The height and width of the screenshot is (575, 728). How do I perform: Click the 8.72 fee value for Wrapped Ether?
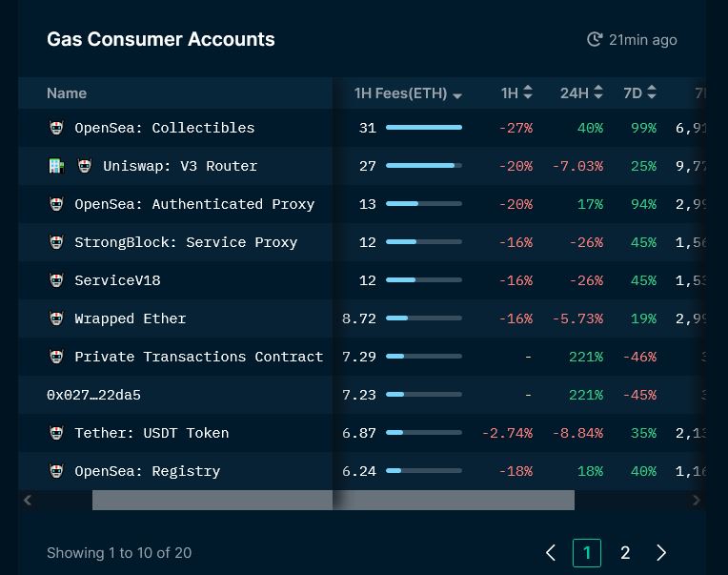point(359,318)
